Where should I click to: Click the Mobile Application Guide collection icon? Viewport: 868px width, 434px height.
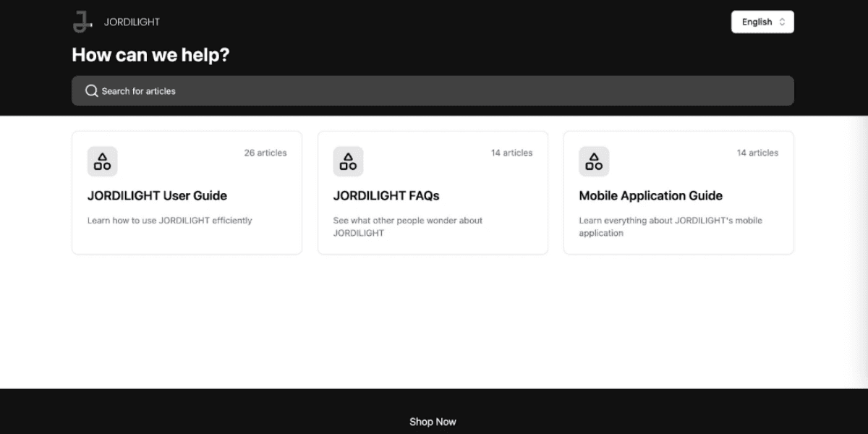pyautogui.click(x=594, y=161)
